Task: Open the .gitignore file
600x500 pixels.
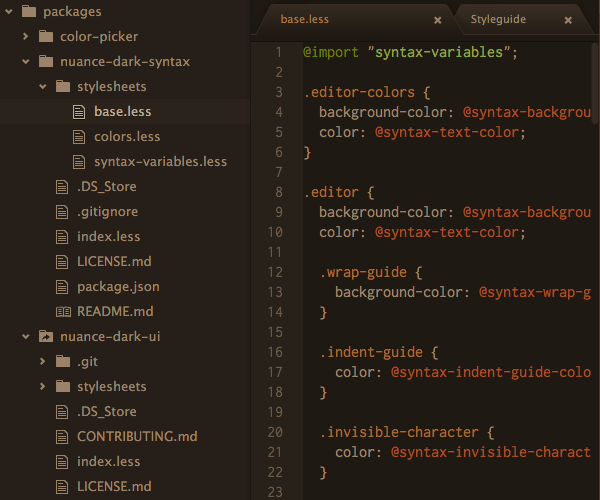Action: tap(107, 212)
